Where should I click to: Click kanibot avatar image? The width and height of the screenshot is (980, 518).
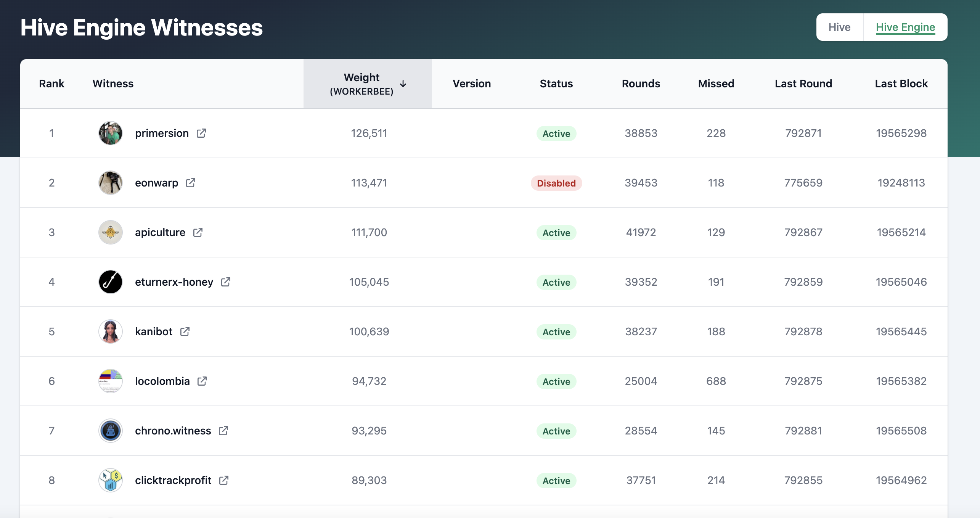tap(111, 331)
